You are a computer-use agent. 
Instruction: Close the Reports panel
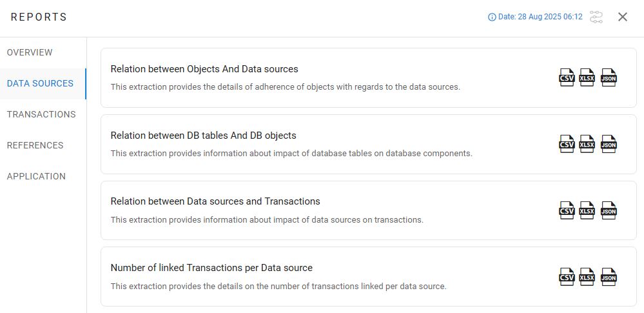coord(623,17)
